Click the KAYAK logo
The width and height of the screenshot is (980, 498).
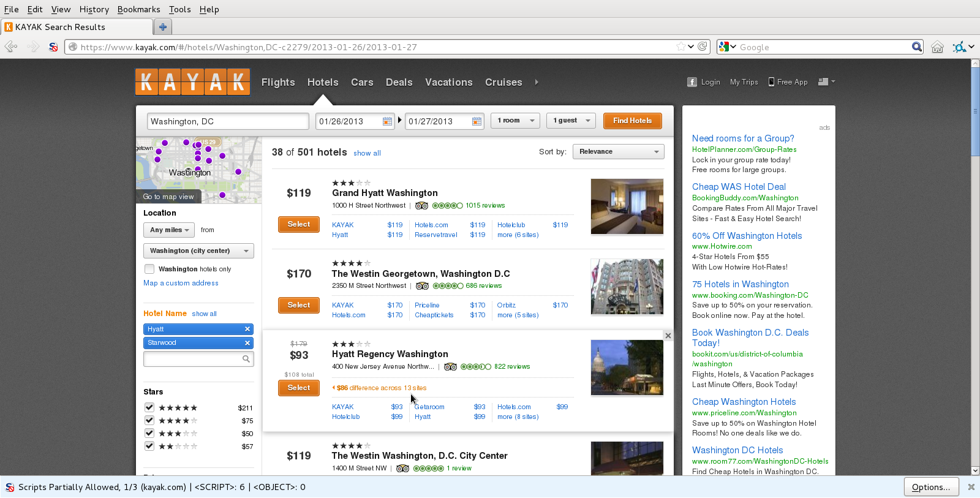tap(192, 82)
